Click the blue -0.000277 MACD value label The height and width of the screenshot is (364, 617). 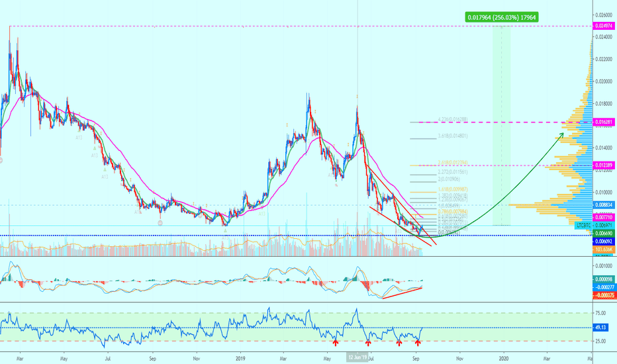tap(604, 287)
